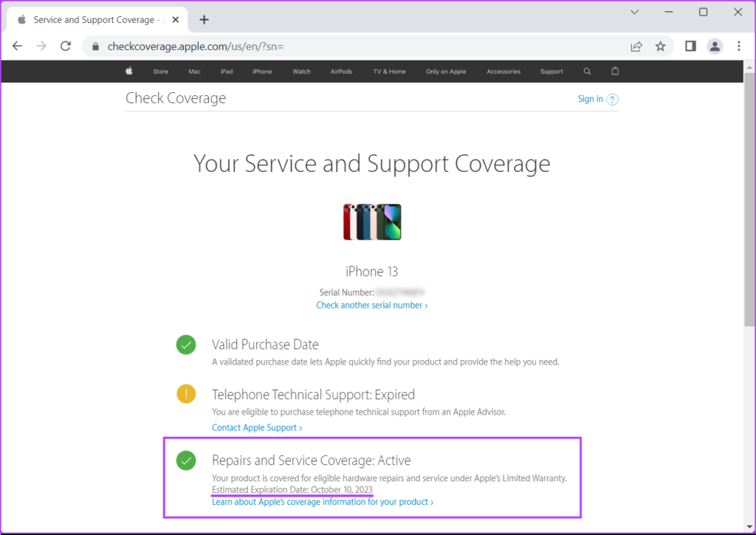Open Watch in Apple navigation

[x=301, y=72]
